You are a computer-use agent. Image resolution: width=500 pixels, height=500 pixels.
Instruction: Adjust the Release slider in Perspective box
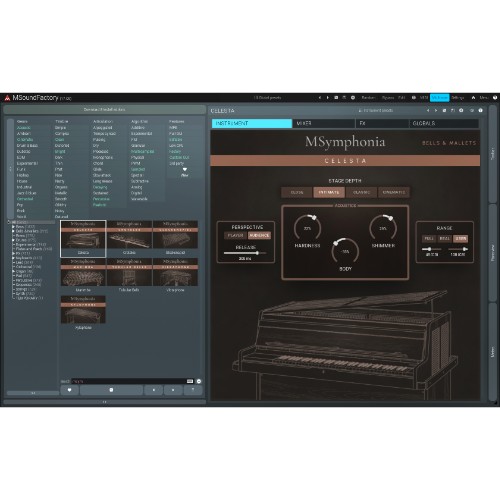click(x=245, y=253)
